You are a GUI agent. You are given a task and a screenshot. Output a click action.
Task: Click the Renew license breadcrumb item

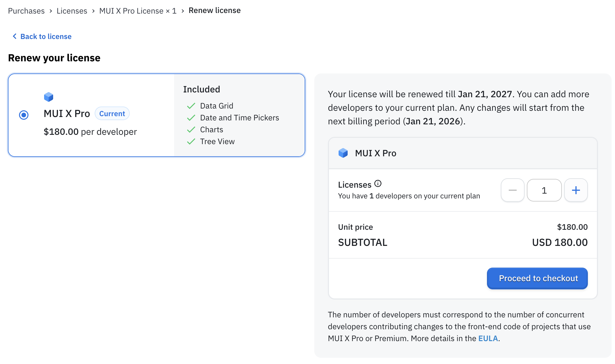tap(215, 10)
